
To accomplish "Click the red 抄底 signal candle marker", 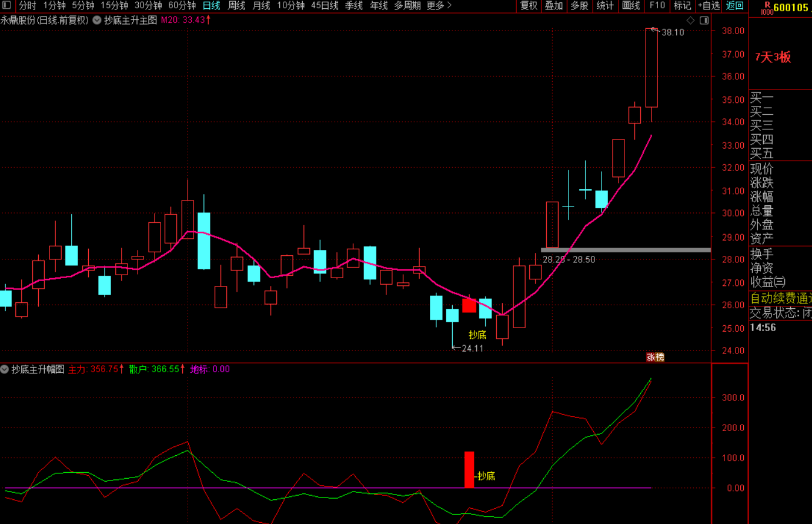I will pyautogui.click(x=469, y=305).
